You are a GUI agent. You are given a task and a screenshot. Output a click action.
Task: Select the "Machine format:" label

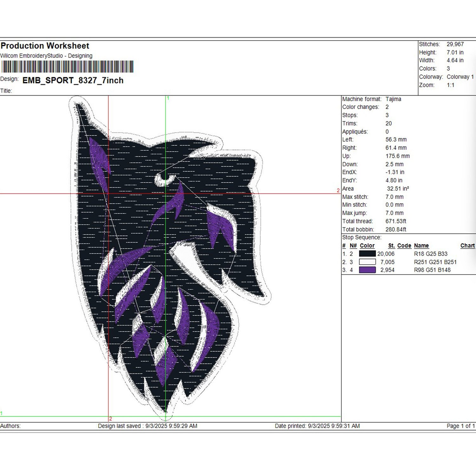tap(362, 99)
